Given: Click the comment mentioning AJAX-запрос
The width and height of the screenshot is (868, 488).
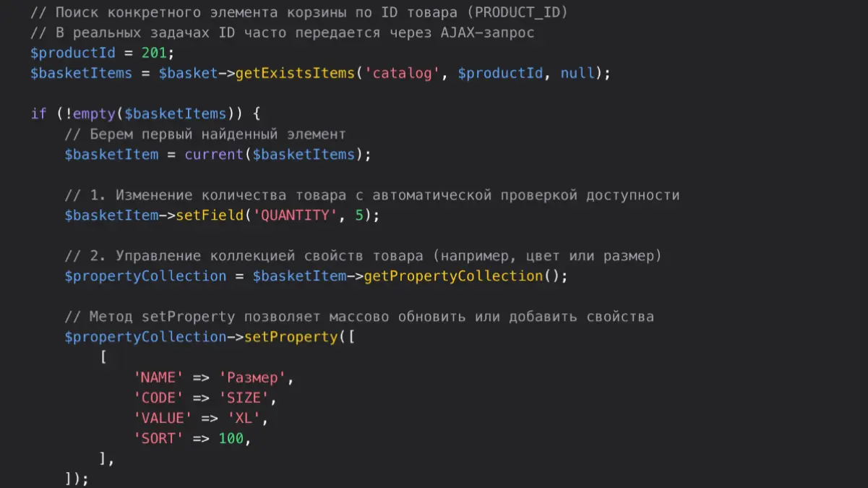Looking at the screenshot, I should [x=282, y=33].
